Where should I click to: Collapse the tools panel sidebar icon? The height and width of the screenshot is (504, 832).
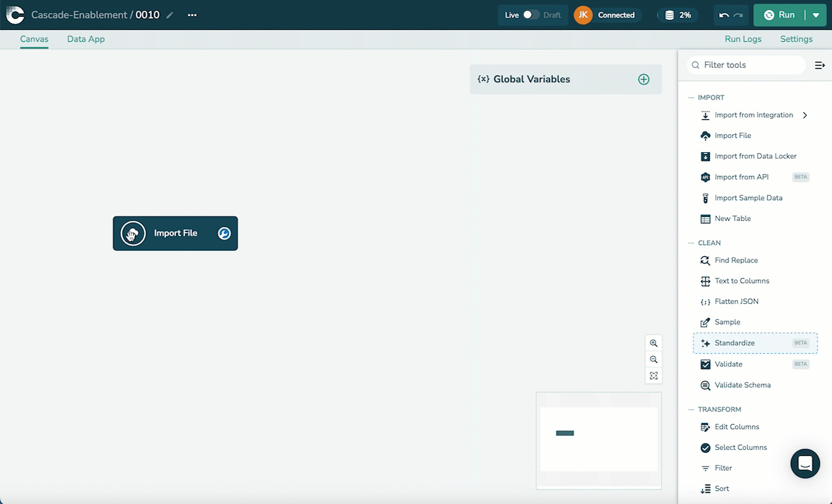coord(820,65)
